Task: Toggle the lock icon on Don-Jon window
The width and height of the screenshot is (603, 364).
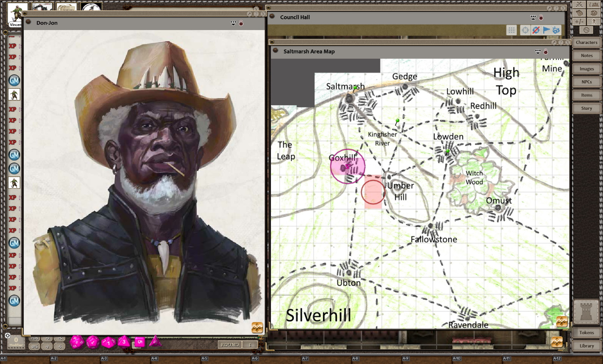Action: pyautogui.click(x=241, y=22)
